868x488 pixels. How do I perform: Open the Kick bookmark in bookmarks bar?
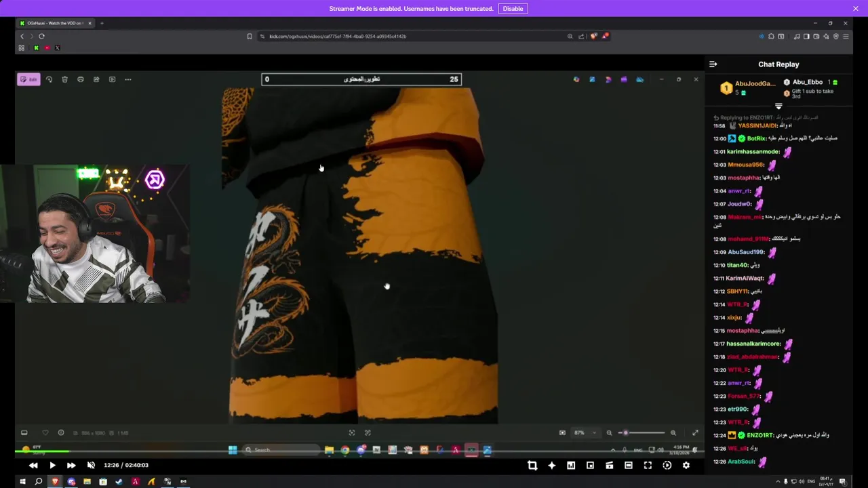click(36, 48)
